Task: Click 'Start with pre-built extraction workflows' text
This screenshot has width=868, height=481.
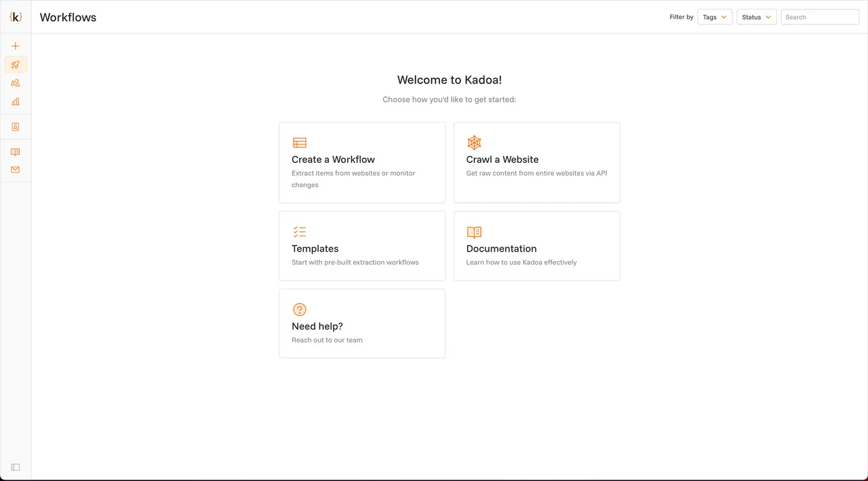Action: [x=355, y=262]
